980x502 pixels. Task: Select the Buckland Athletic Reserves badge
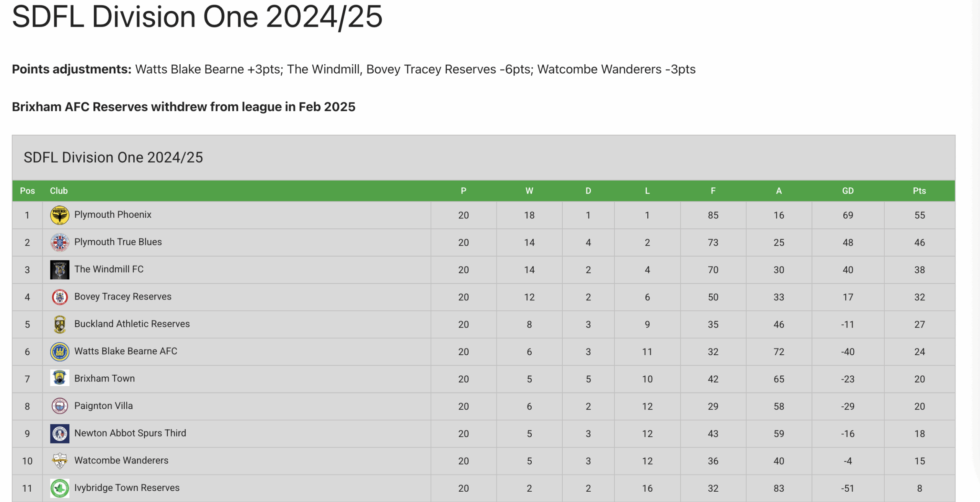pos(60,324)
